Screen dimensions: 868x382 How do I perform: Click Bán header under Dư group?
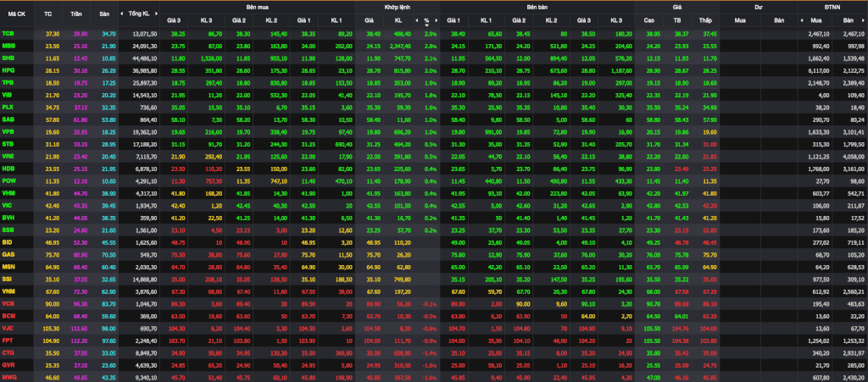[778, 20]
